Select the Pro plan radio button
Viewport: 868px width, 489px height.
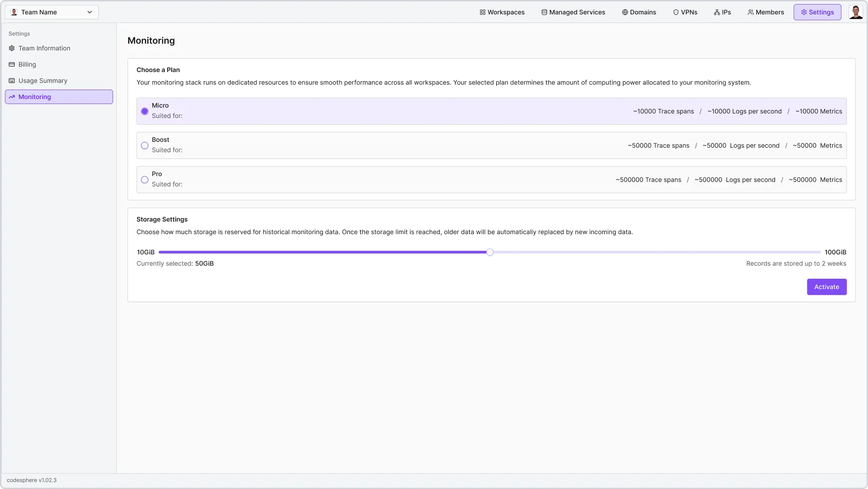coord(145,179)
